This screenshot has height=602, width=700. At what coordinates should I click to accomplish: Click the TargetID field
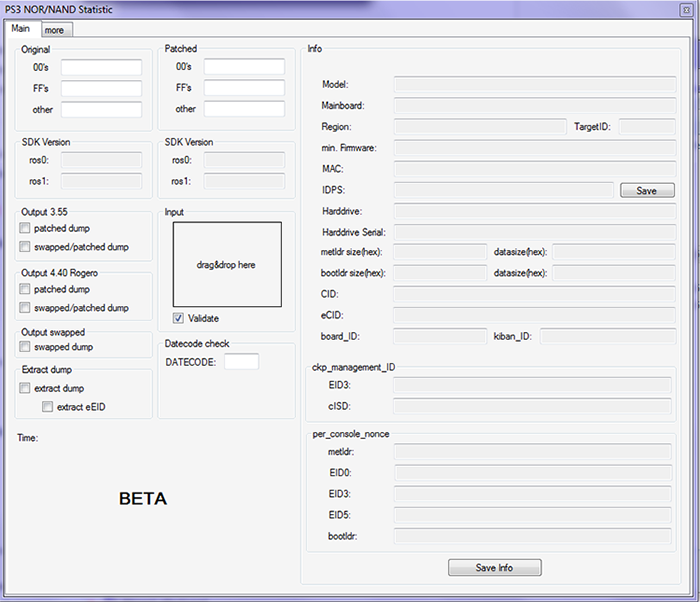[x=647, y=126]
